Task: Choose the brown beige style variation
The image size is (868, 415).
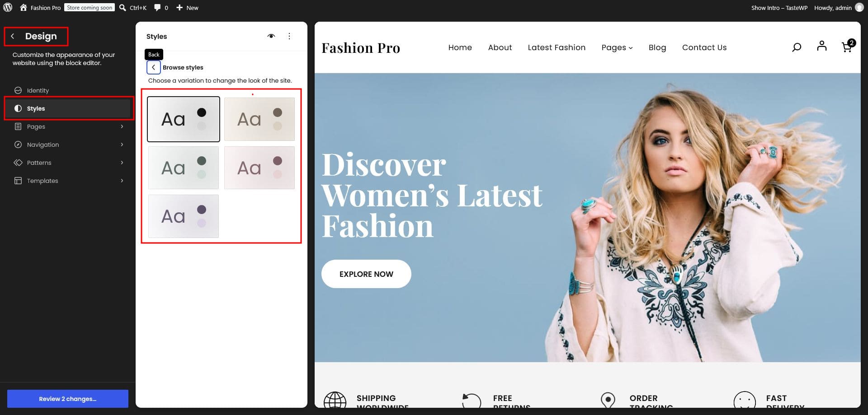Action: pyautogui.click(x=259, y=119)
